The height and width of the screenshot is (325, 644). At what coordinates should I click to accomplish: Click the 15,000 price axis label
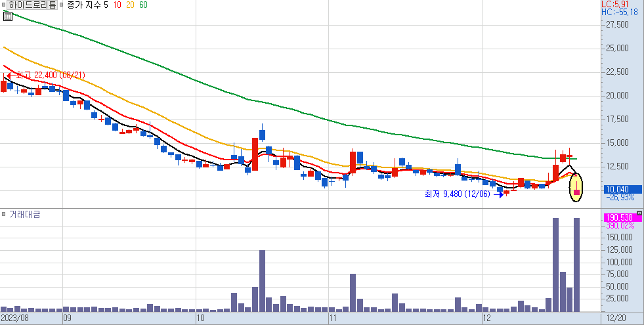pos(617,143)
